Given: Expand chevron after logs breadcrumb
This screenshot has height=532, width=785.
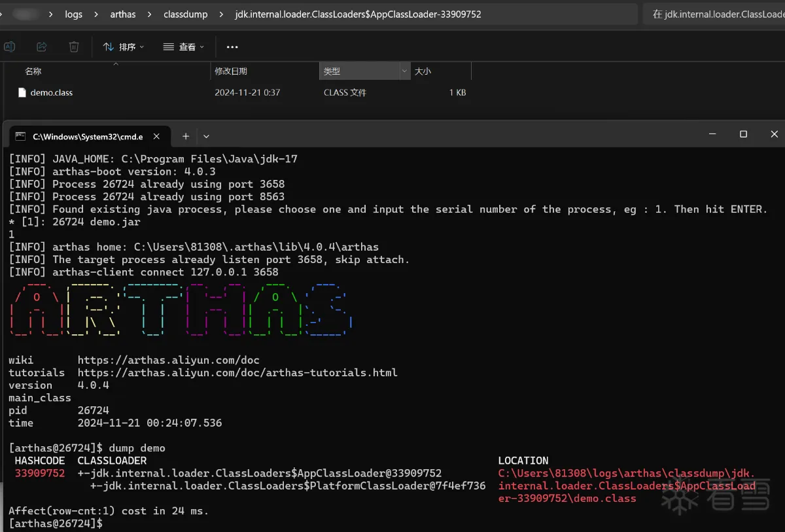Looking at the screenshot, I should [96, 14].
